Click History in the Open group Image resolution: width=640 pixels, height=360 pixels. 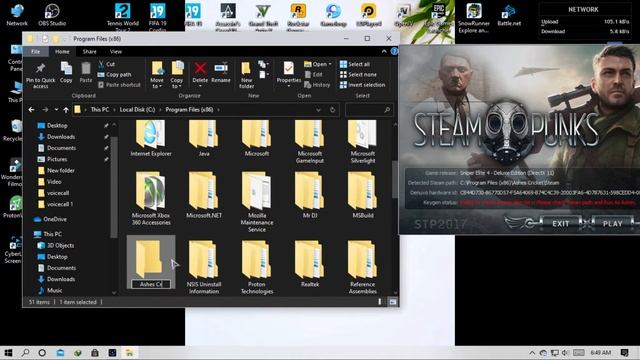pos(317,85)
